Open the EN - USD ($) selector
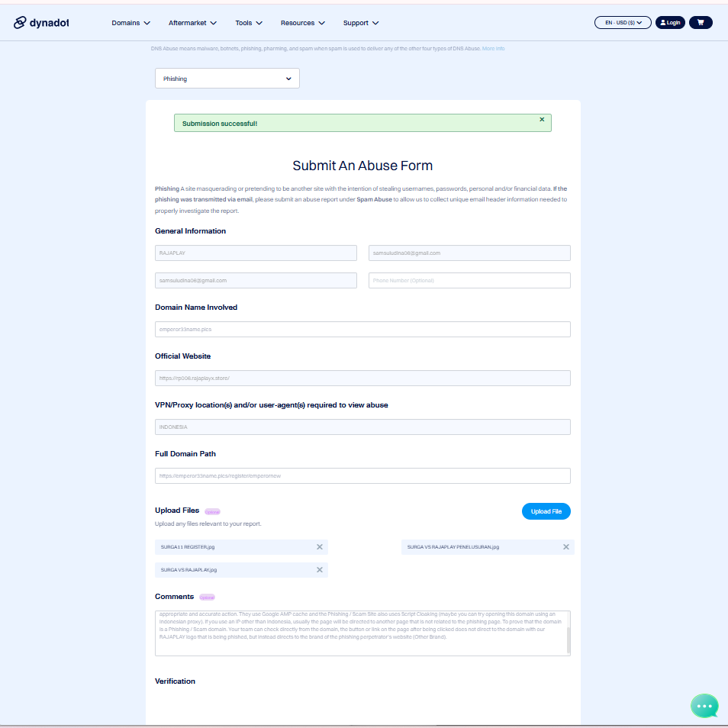 623,22
